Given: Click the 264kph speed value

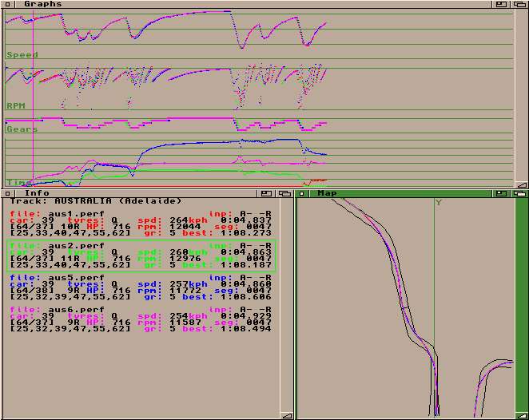Looking at the screenshot, I should pos(189,220).
